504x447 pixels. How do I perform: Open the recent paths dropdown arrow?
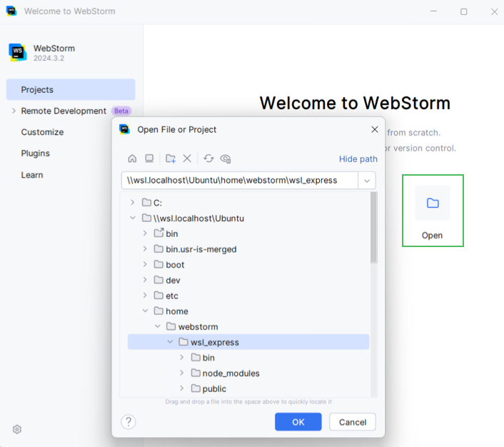tap(367, 181)
